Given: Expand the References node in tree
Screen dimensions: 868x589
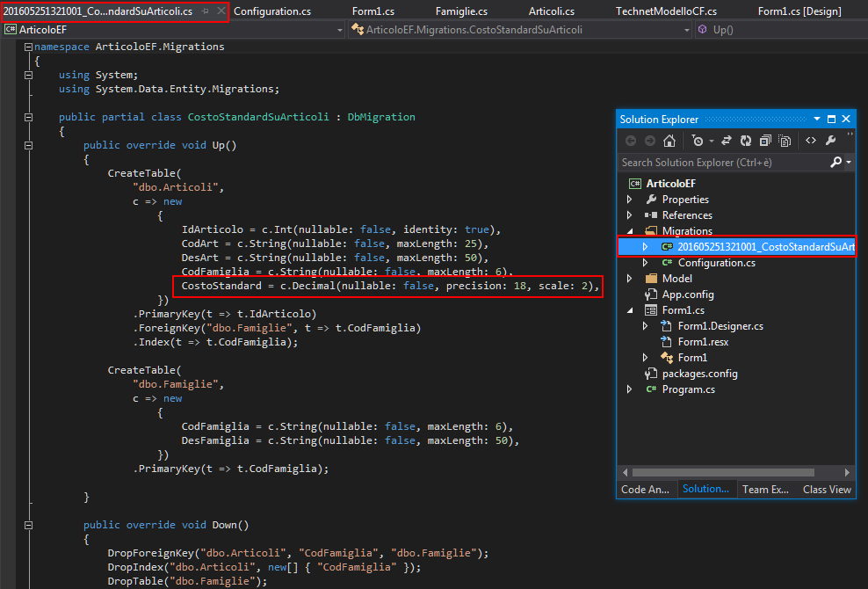Looking at the screenshot, I should pos(629,215).
